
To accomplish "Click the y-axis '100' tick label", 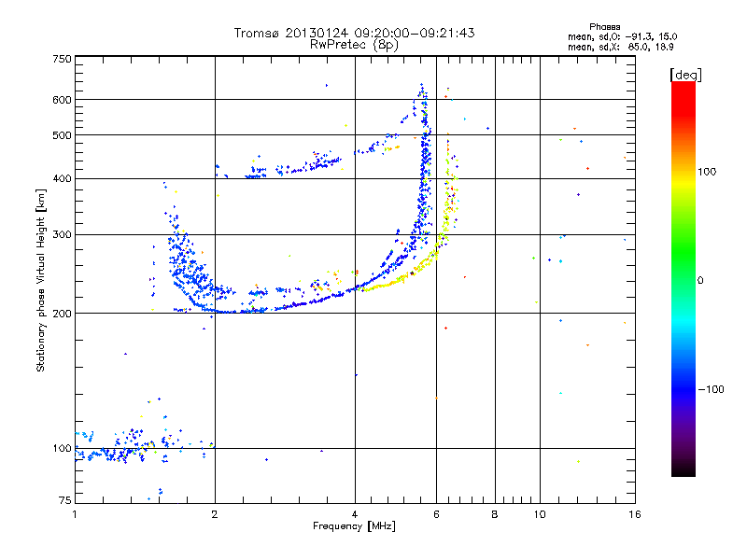I will coord(63,449).
